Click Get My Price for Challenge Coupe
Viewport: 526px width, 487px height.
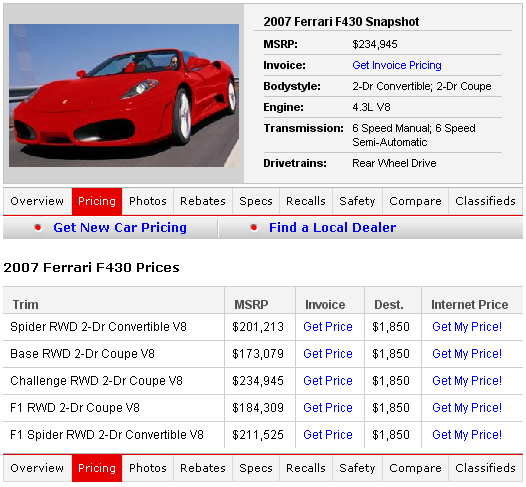(467, 381)
